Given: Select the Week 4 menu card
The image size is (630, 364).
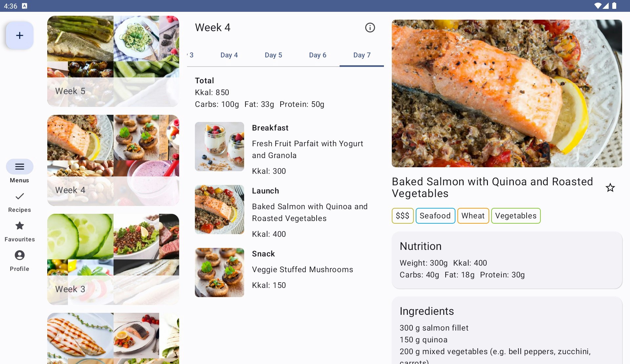Looking at the screenshot, I should point(113,160).
